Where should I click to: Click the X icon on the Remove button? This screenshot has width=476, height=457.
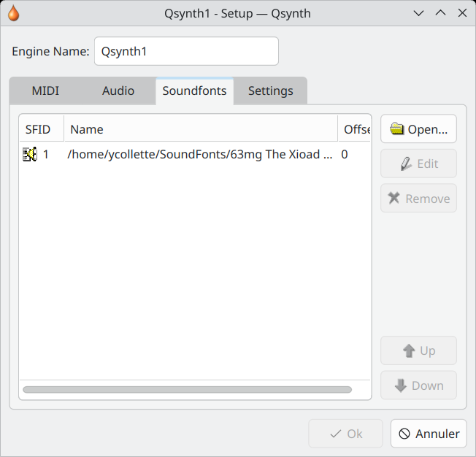(394, 198)
